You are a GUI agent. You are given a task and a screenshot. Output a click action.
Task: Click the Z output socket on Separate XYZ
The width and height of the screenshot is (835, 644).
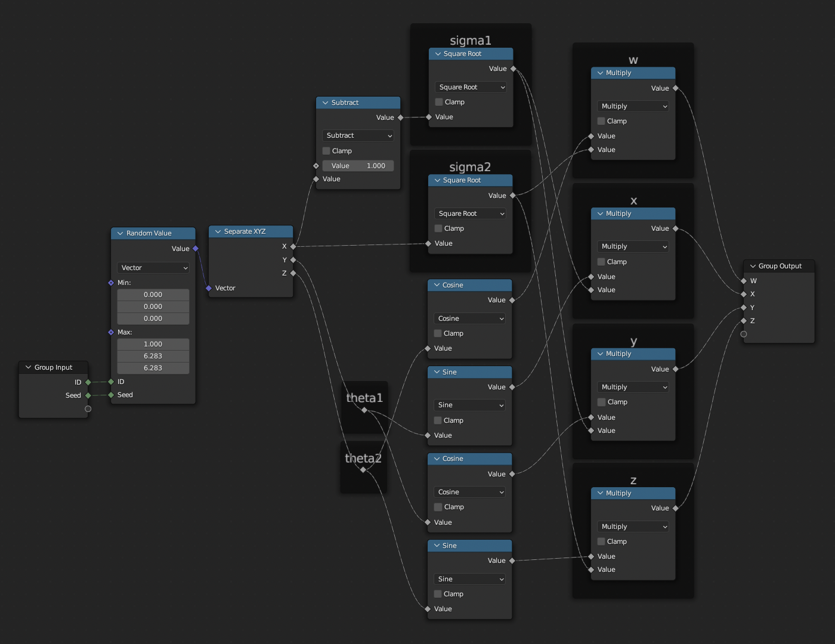pyautogui.click(x=293, y=273)
